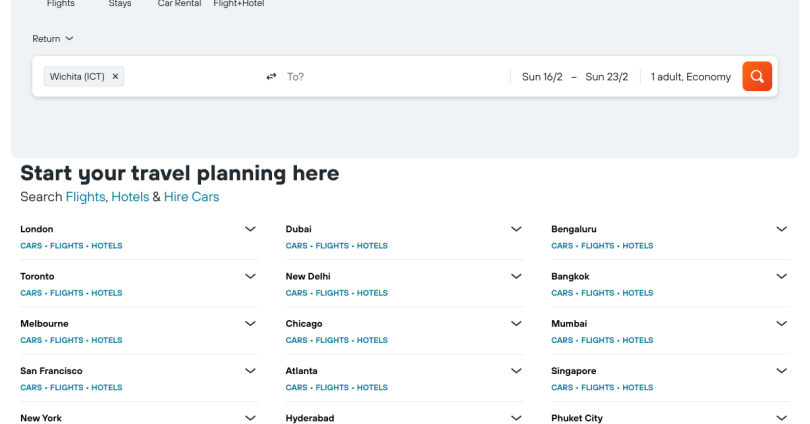Switch to the Car Rental tab
810x424 pixels.
[x=179, y=4]
